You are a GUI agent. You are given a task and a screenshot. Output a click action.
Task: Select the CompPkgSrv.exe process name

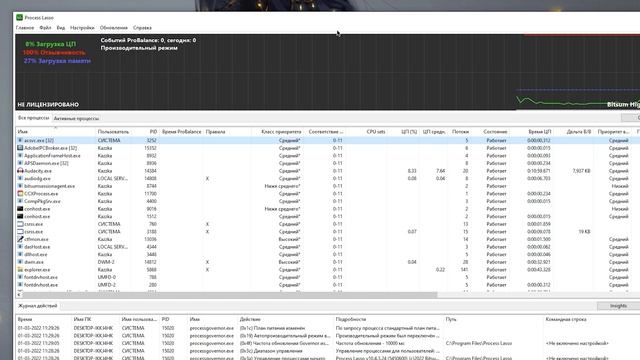point(42,201)
